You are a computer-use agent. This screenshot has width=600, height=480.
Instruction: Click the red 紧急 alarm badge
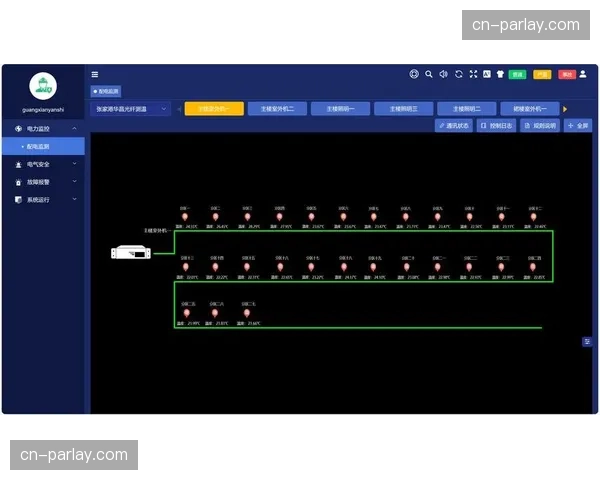pos(566,74)
